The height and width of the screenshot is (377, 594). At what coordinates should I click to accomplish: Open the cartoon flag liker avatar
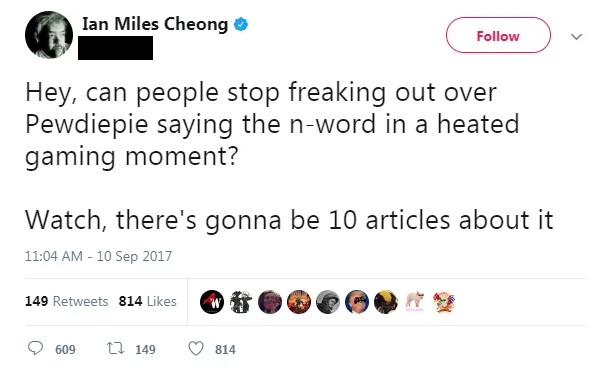click(x=444, y=302)
